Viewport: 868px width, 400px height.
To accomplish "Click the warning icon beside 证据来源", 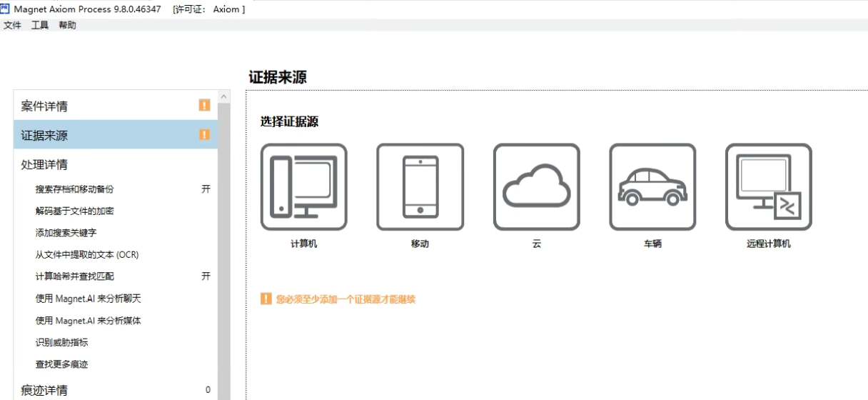I will [x=204, y=134].
